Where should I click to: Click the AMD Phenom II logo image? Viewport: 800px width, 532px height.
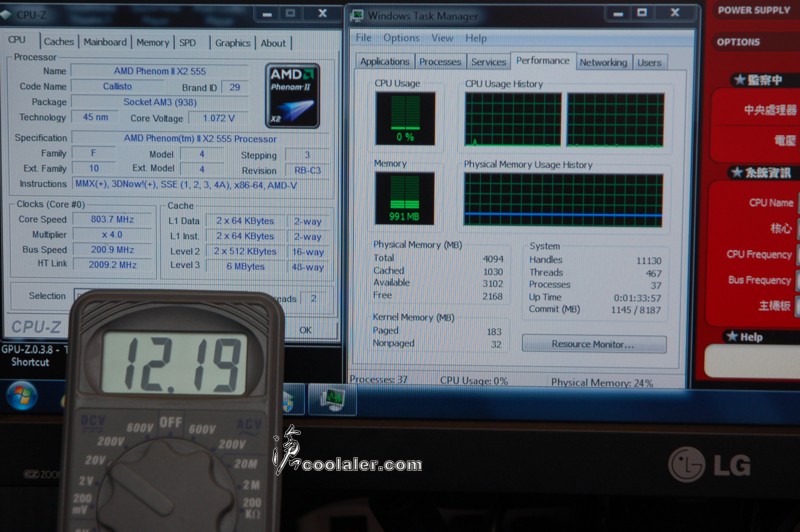tap(292, 95)
